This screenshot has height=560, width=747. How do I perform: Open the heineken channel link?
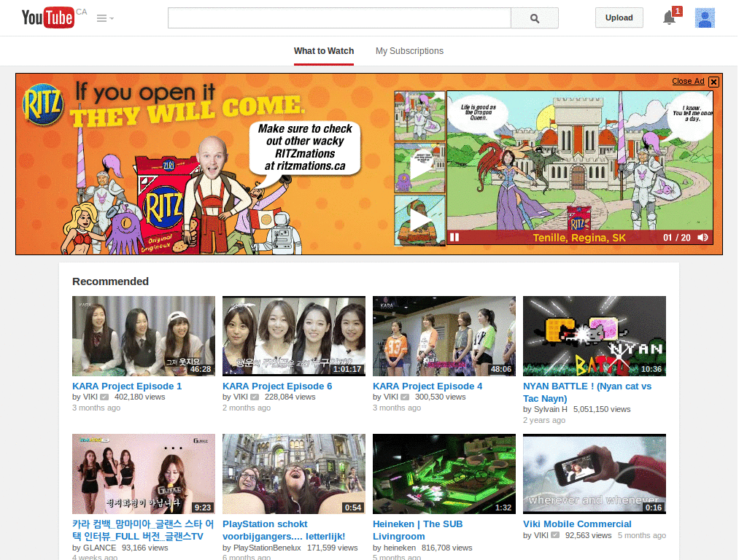(x=400, y=548)
